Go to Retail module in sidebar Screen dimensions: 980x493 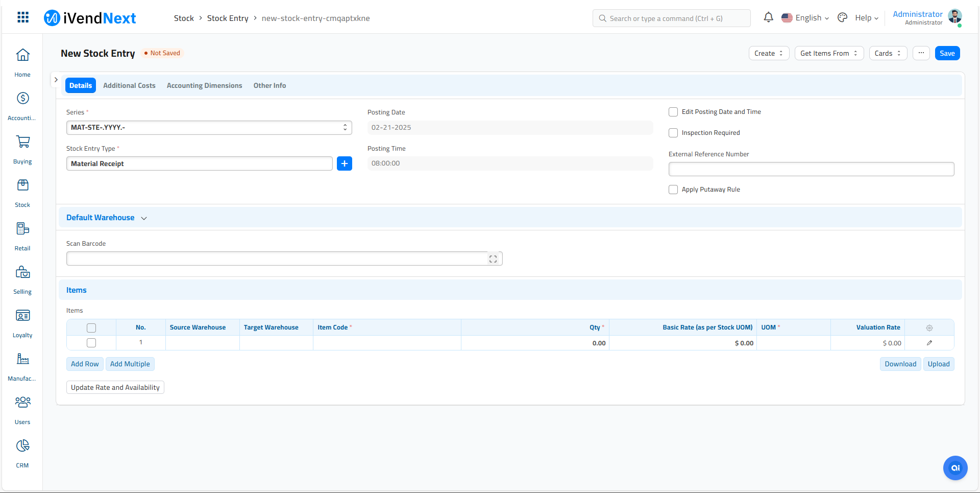point(22,236)
